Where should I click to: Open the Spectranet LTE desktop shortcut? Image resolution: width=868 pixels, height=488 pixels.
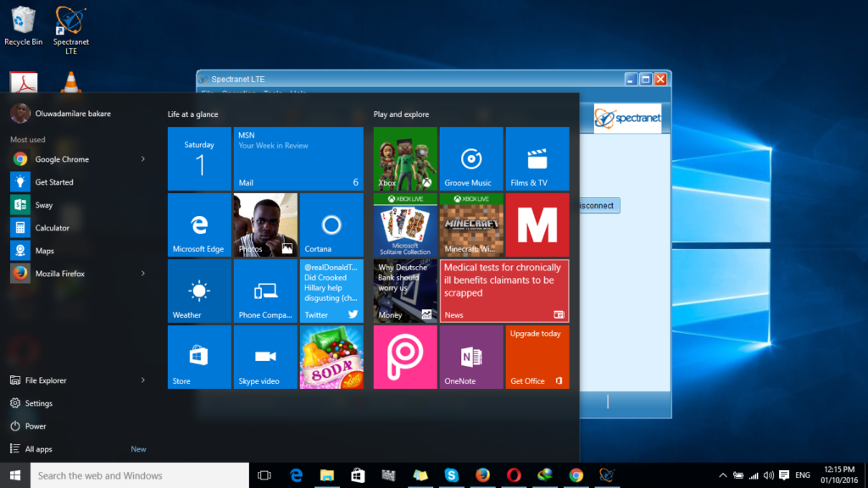(x=71, y=30)
